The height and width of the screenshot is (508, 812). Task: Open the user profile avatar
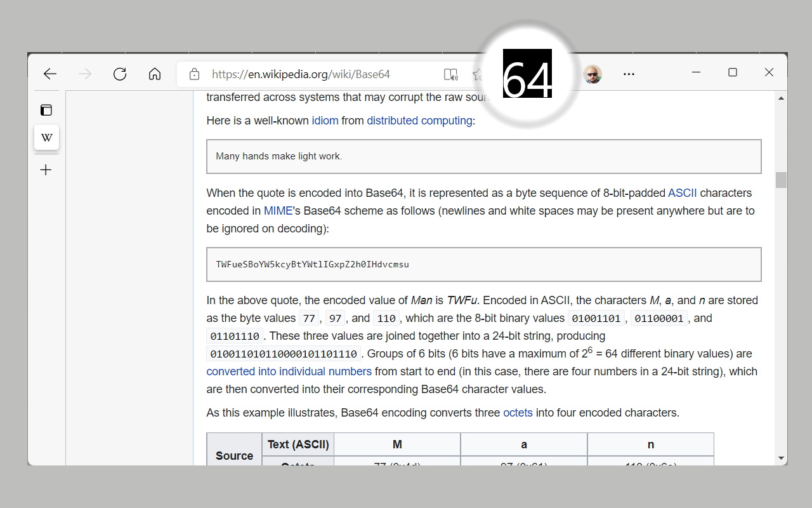(x=593, y=74)
